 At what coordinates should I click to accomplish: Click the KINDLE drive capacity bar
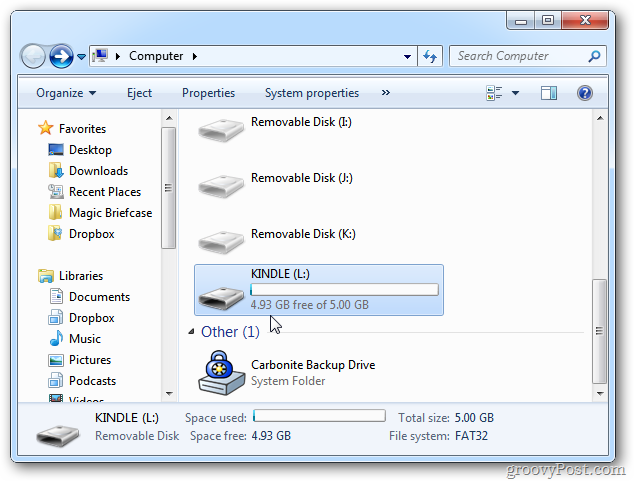pos(344,290)
